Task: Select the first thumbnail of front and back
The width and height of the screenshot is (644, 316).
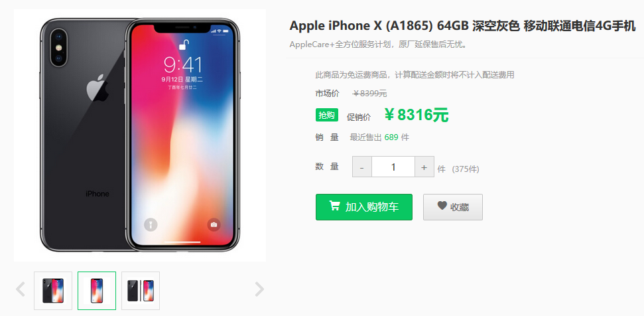Action: 53,291
